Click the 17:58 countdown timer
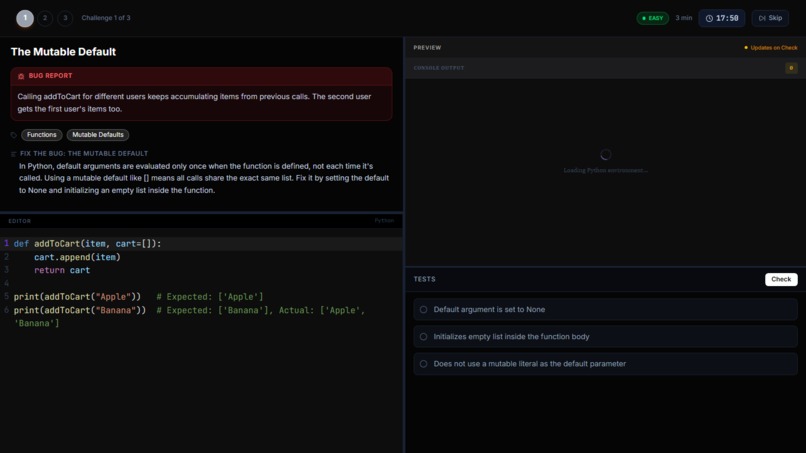 [x=721, y=18]
